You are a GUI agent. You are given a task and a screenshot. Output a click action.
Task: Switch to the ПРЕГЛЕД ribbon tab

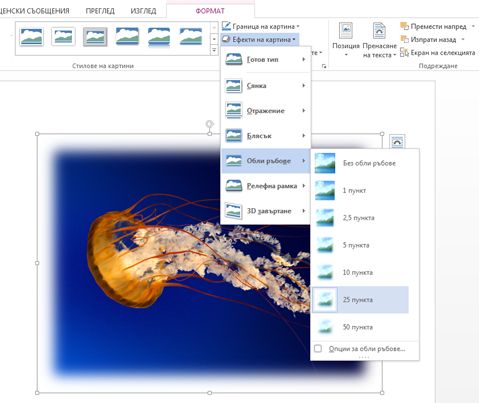(100, 11)
